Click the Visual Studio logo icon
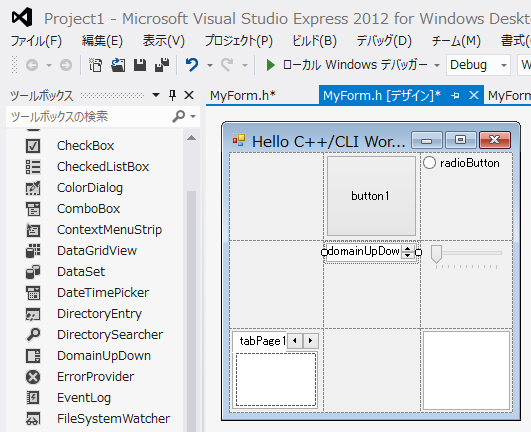The width and height of the screenshot is (531, 432). (22, 18)
